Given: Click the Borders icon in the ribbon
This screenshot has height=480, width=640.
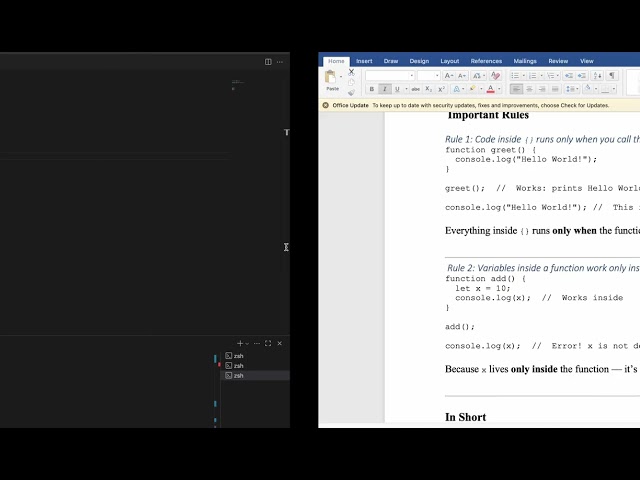Looking at the screenshot, I should click(606, 89).
